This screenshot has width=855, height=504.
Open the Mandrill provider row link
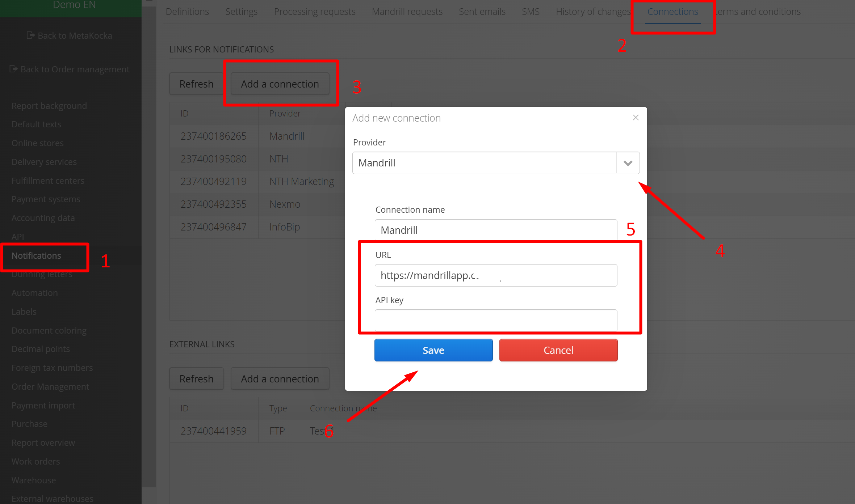click(x=287, y=136)
